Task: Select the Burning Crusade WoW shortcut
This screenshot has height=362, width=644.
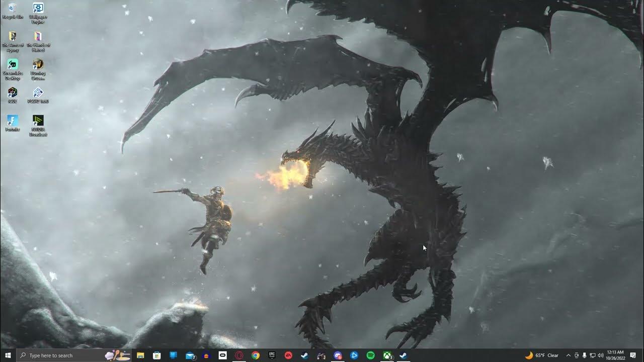Action: coord(38,69)
